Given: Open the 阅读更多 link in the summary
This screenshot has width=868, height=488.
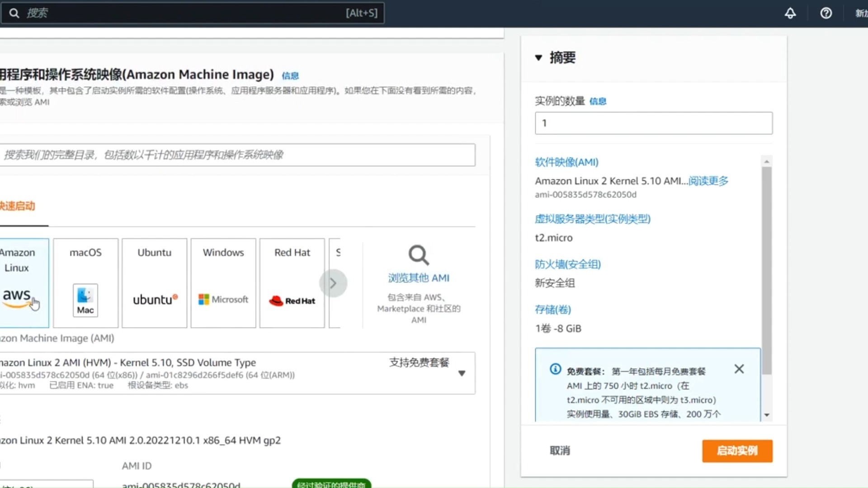Looking at the screenshot, I should click(x=708, y=181).
